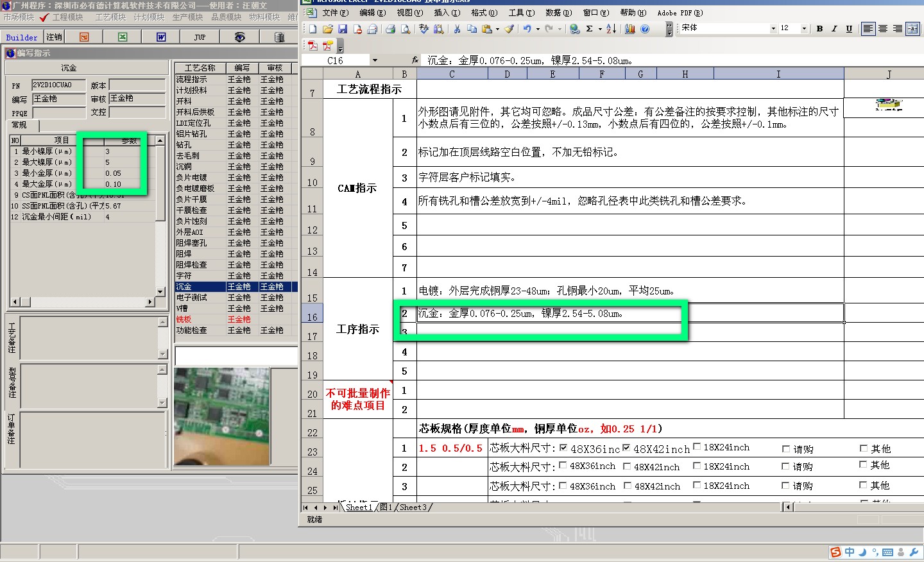Click the PN input field 2V2D10CUA0
Viewport: 924px width, 562px height.
pyautogui.click(x=58, y=85)
